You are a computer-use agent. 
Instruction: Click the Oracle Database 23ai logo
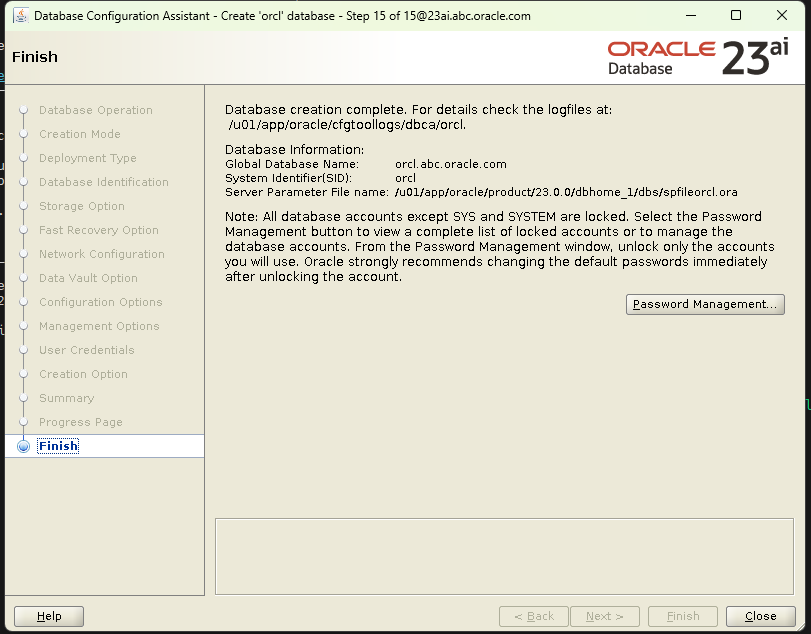(697, 56)
